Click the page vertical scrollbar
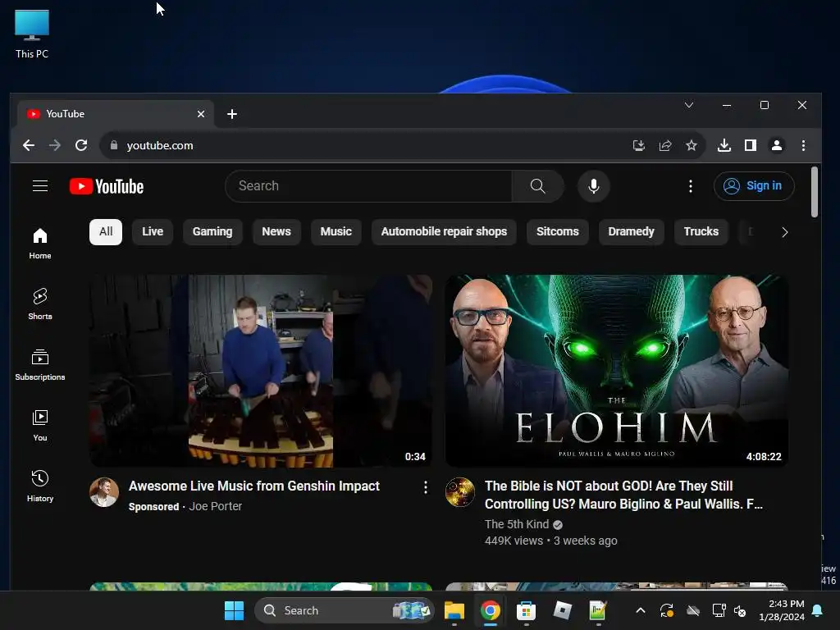840x630 pixels. point(815,192)
